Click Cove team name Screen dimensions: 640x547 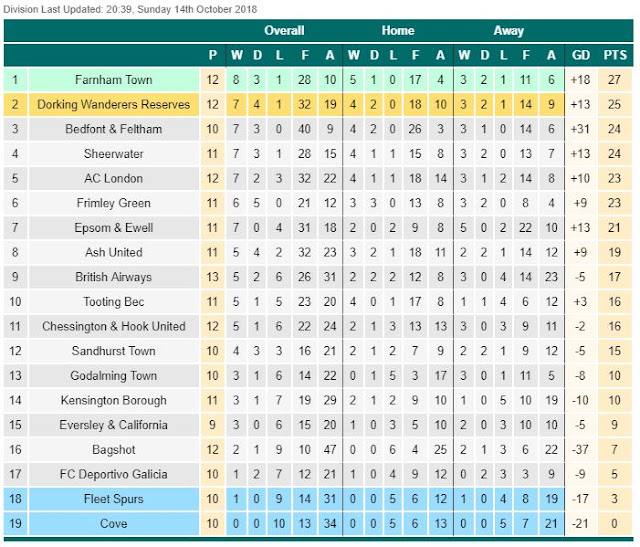pos(114,523)
